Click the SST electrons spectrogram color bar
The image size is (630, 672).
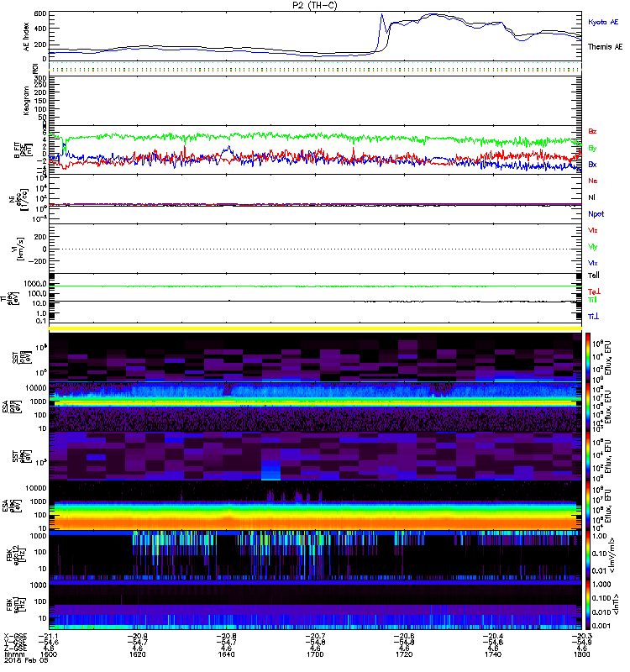588,456
